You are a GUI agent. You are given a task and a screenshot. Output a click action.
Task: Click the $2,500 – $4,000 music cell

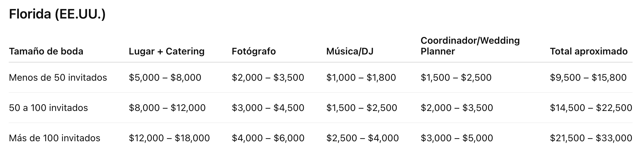coord(362,138)
